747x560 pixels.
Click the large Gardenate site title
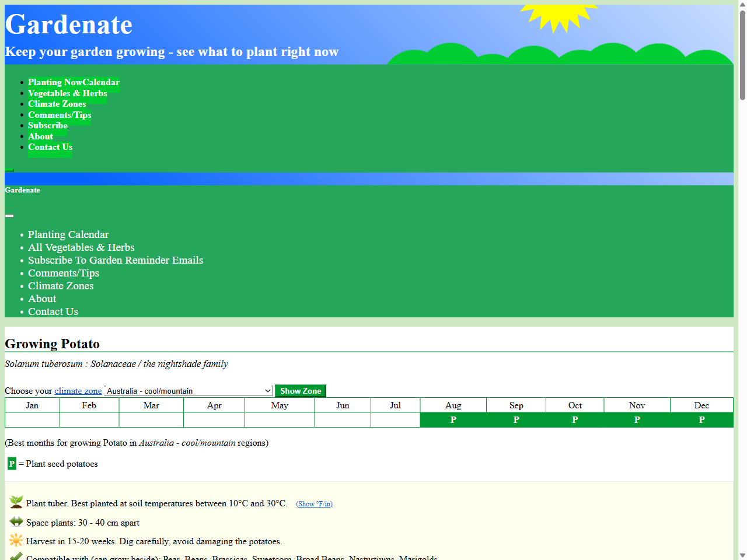(x=69, y=24)
